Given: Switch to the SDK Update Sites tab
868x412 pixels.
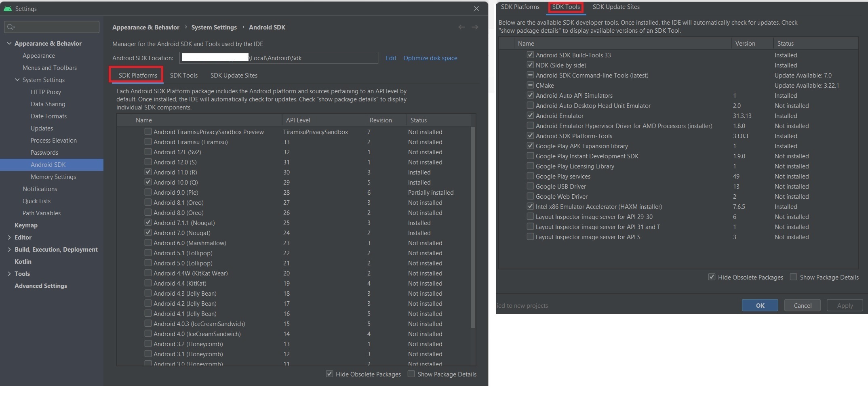Looking at the screenshot, I should 234,76.
